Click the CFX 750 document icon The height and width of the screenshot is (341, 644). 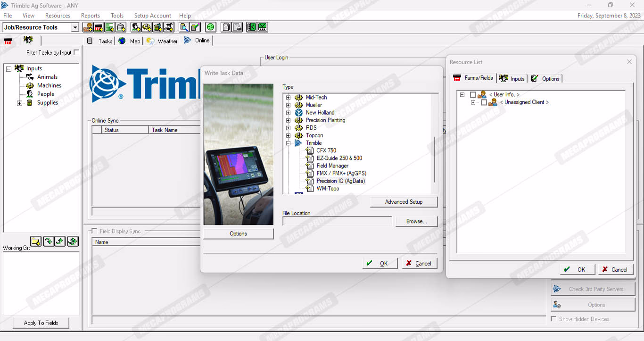tap(310, 150)
